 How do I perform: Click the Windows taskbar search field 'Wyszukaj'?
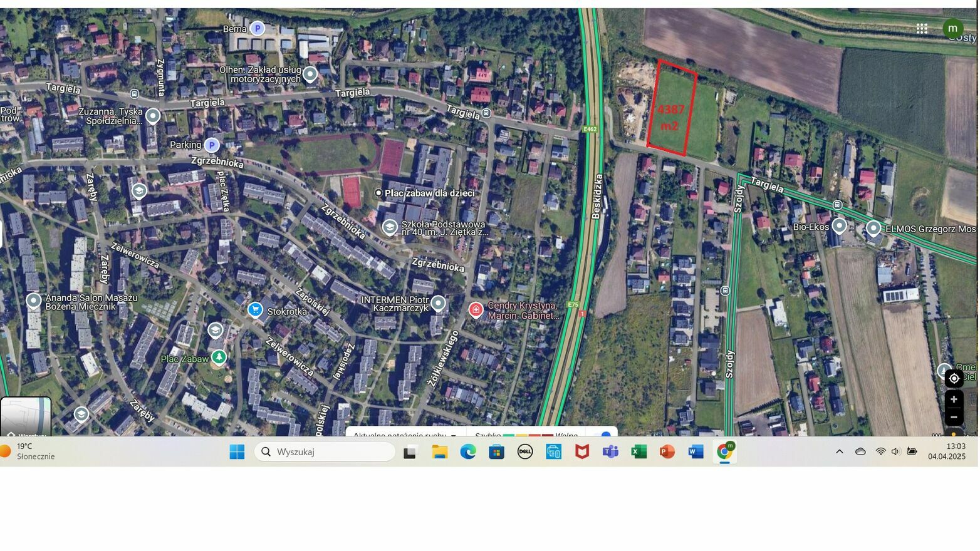point(325,451)
